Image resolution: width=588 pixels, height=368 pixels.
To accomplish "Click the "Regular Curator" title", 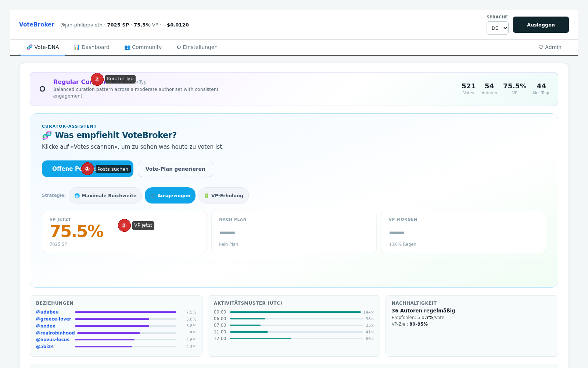I will coord(79,82).
